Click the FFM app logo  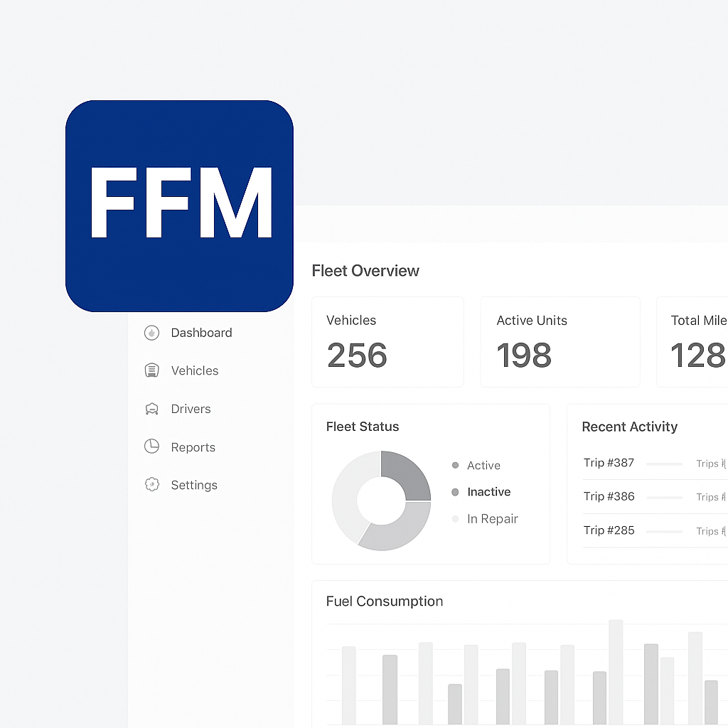(179, 205)
